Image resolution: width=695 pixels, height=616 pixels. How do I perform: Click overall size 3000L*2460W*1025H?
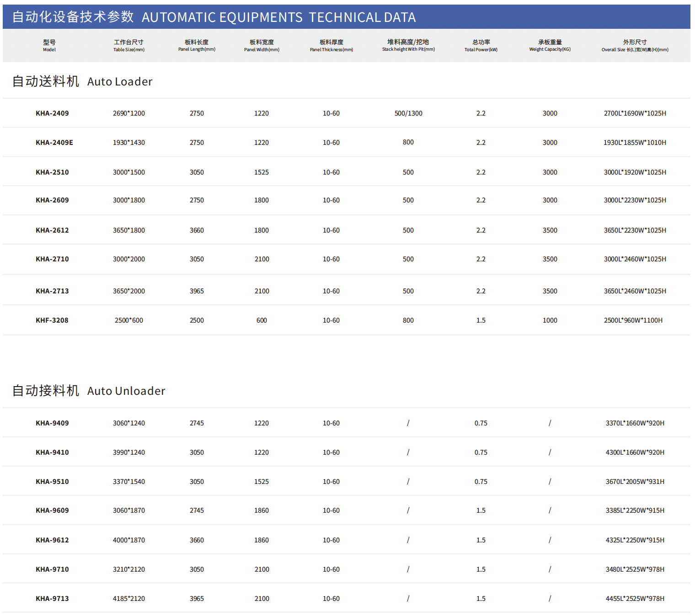point(635,259)
